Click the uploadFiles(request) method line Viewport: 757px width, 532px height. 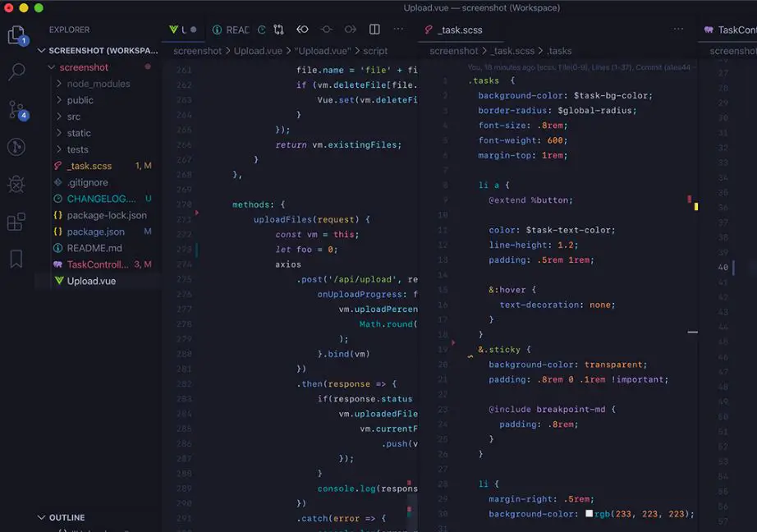[311, 219]
